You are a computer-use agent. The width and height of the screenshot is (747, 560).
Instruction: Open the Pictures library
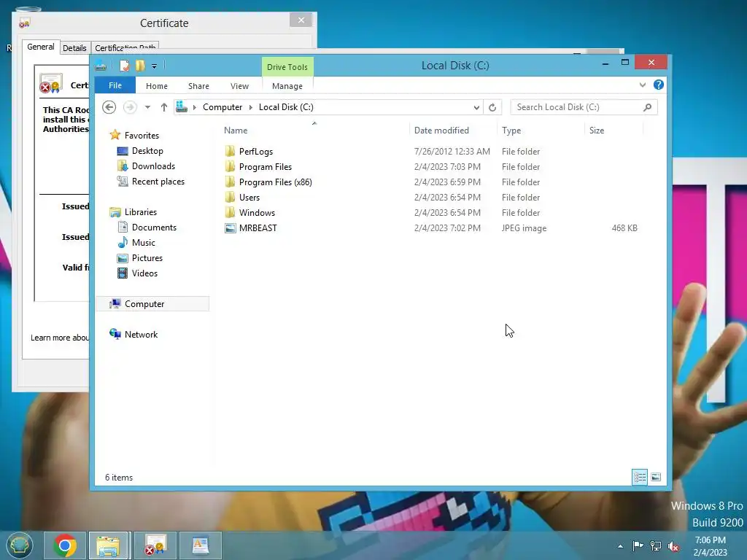click(147, 257)
